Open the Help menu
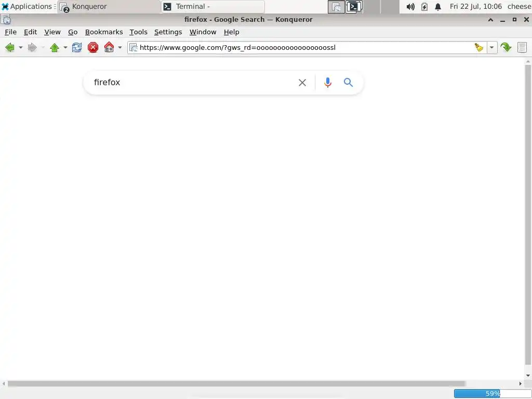Viewport: 532px width, 399px height. (x=231, y=32)
